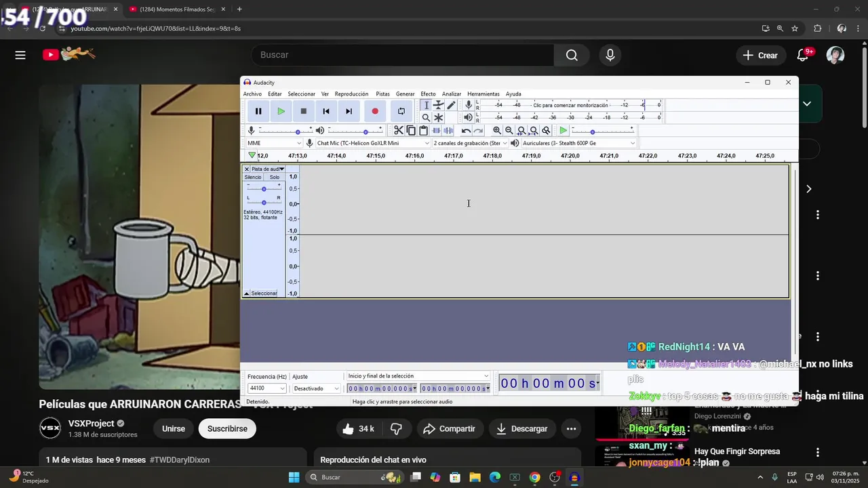868x488 pixels.
Task: Click the audio position time display
Action: (549, 384)
